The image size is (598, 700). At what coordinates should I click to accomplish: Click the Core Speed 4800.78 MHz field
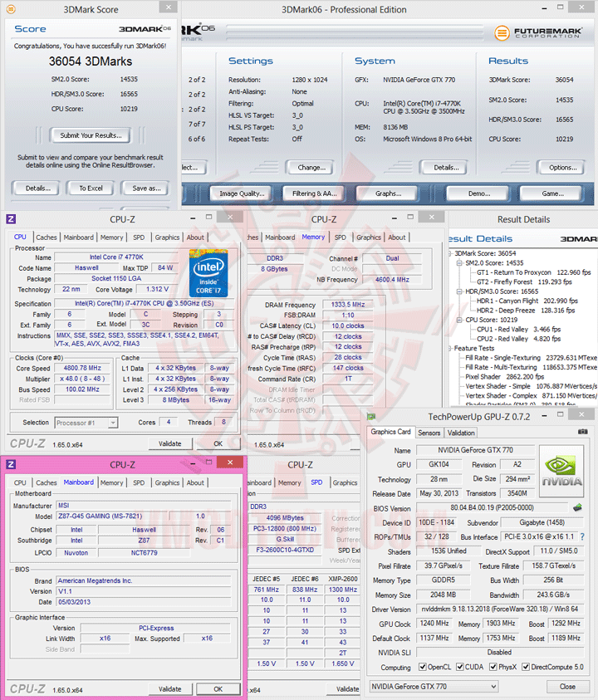click(x=82, y=368)
